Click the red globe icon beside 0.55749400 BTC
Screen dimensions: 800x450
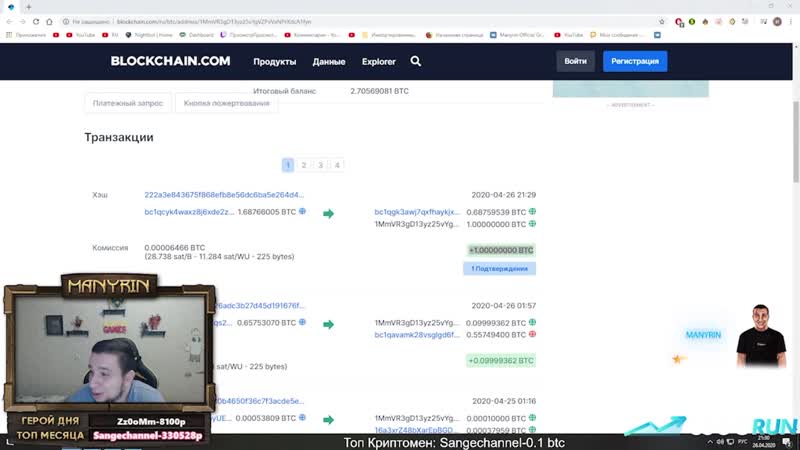pos(532,334)
